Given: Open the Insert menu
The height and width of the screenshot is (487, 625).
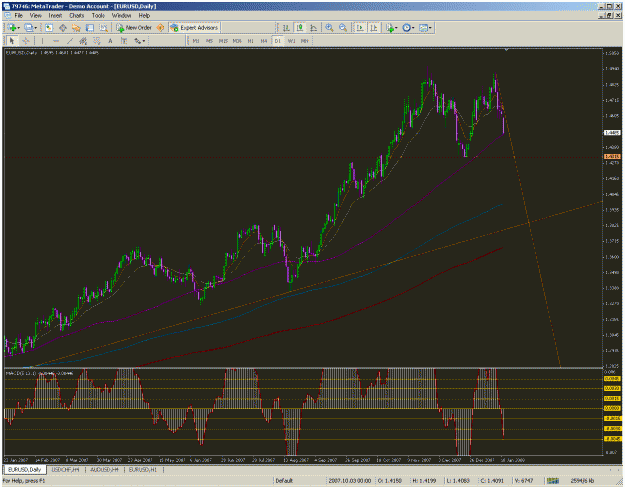Looking at the screenshot, I should pyautogui.click(x=55, y=16).
